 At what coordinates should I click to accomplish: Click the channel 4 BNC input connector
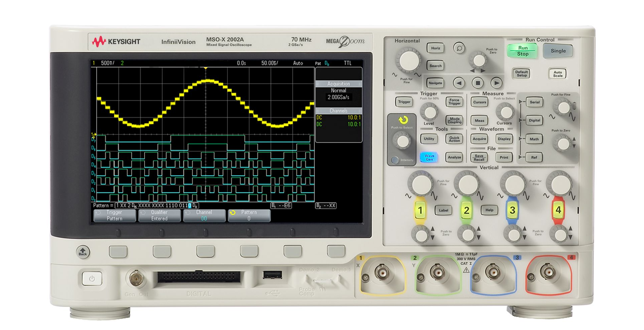548,272
